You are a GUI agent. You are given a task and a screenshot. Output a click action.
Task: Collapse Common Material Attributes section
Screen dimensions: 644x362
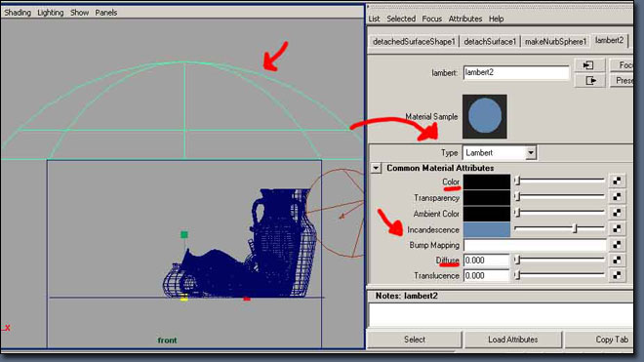click(376, 168)
